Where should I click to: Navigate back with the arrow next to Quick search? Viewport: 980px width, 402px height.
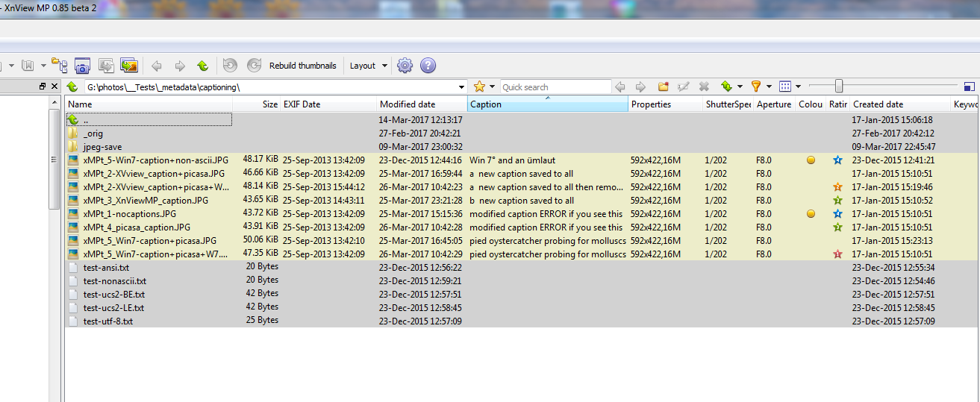coord(620,87)
